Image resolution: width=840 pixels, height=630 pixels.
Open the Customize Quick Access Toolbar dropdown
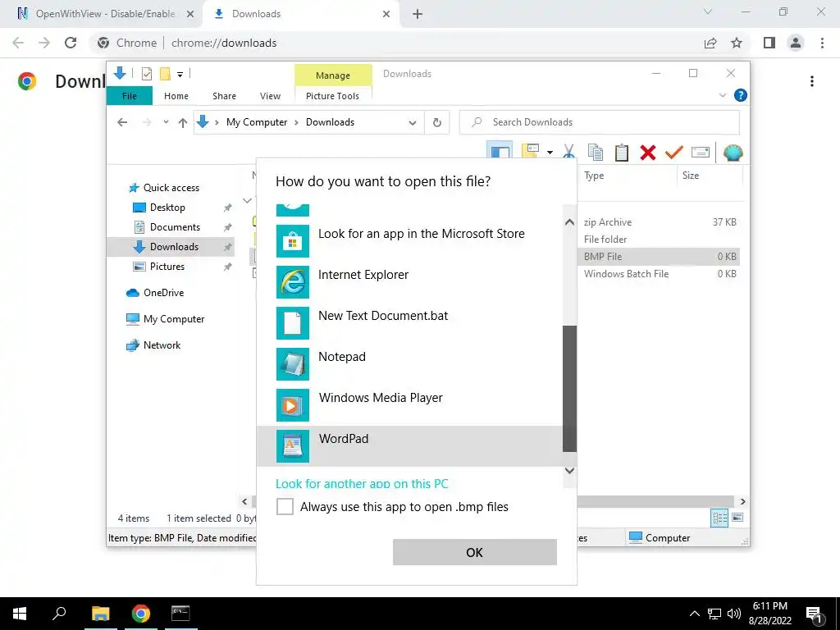pyautogui.click(x=180, y=75)
